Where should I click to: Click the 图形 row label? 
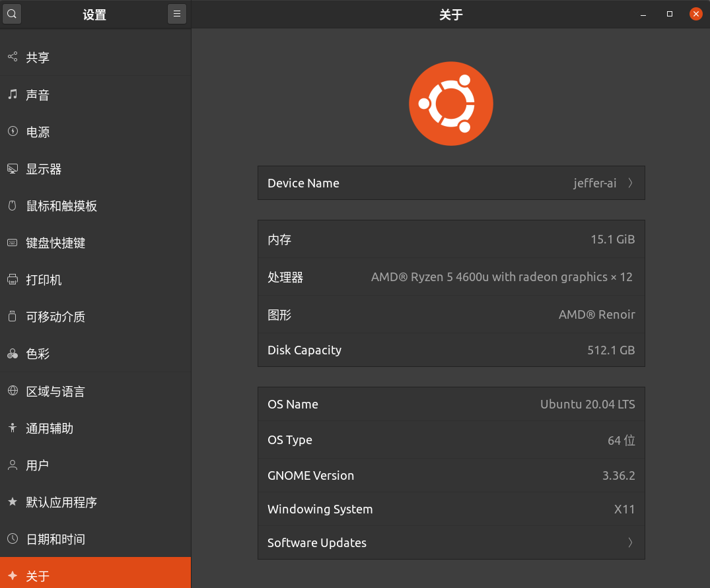(279, 314)
